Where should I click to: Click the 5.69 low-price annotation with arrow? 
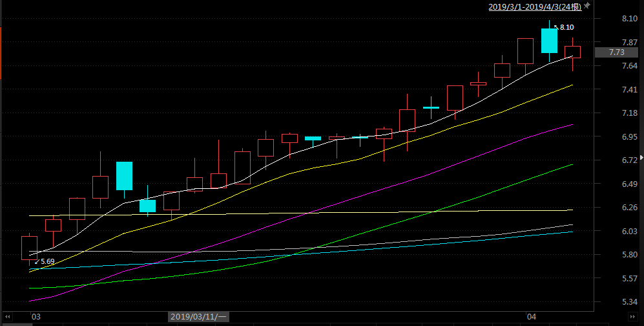coord(45,261)
